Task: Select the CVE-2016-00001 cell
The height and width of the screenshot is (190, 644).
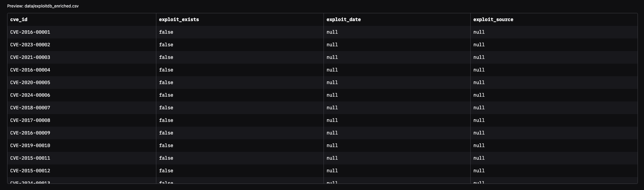Action: 30,32
